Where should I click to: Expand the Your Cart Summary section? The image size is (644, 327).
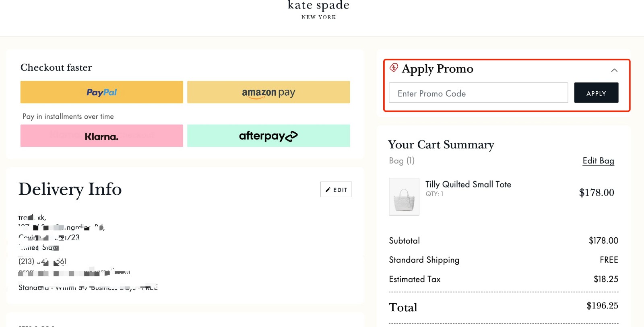(x=441, y=145)
